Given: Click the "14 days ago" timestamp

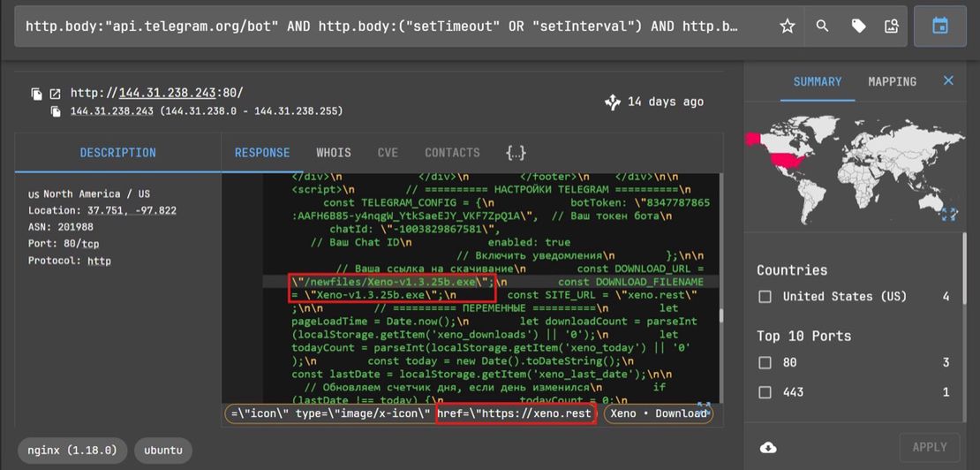Looking at the screenshot, I should point(665,102).
